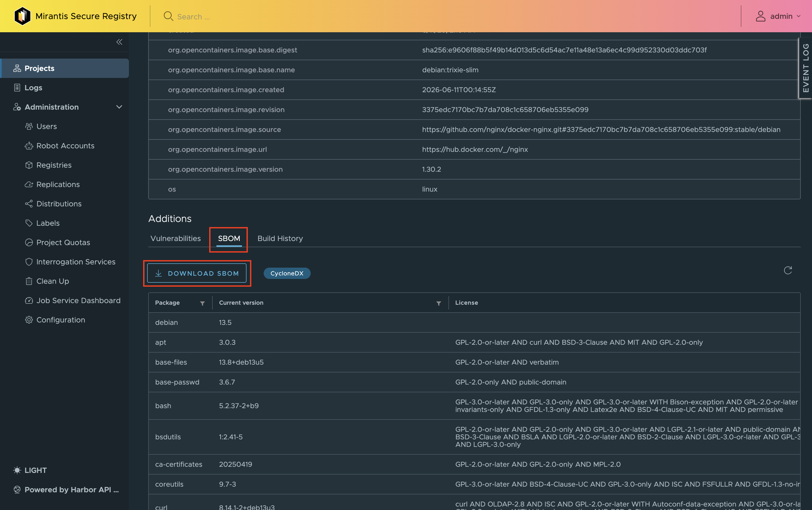Click the Registries cube icon
The width and height of the screenshot is (812, 510).
29,165
